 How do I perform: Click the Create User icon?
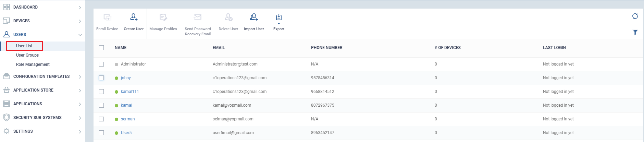point(134,17)
